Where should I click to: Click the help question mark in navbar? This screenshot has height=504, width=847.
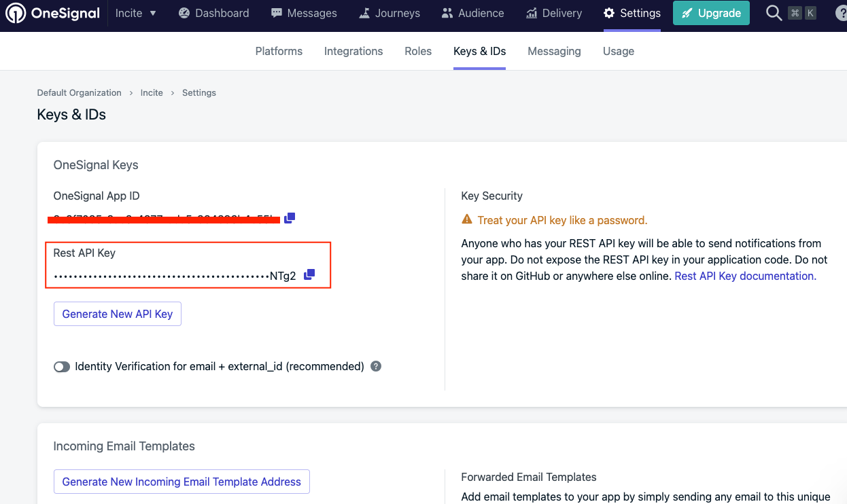[x=840, y=13]
